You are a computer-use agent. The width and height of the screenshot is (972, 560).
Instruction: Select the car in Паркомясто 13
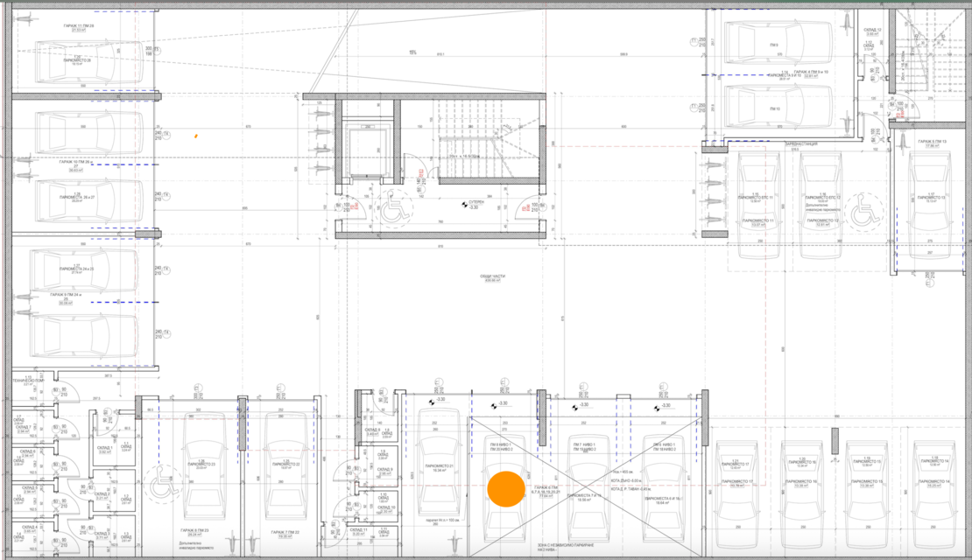coord(930,206)
